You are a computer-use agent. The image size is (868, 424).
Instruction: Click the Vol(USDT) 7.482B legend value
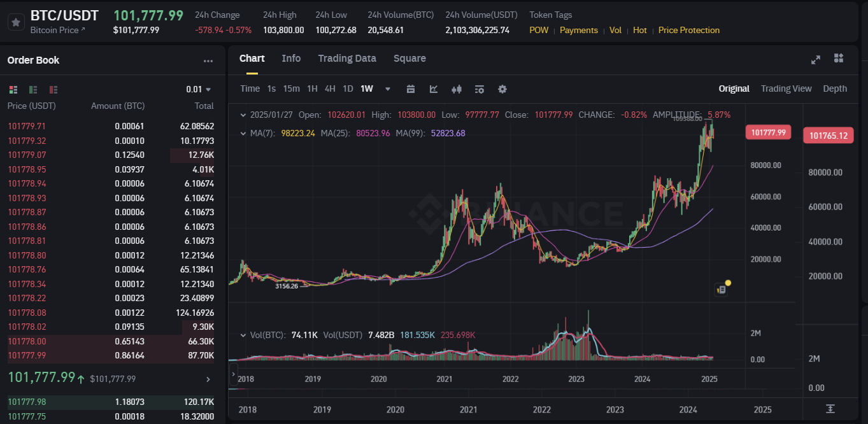[x=381, y=335]
